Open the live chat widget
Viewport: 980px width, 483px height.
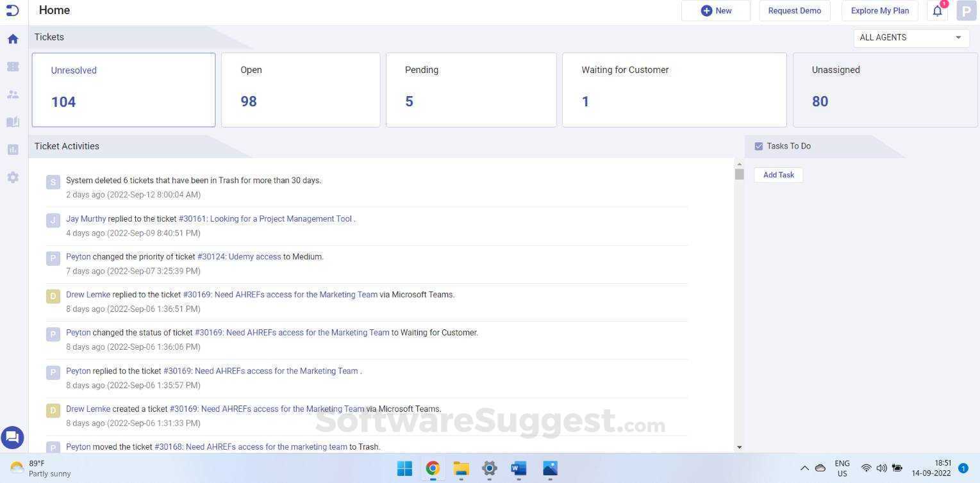(12, 437)
